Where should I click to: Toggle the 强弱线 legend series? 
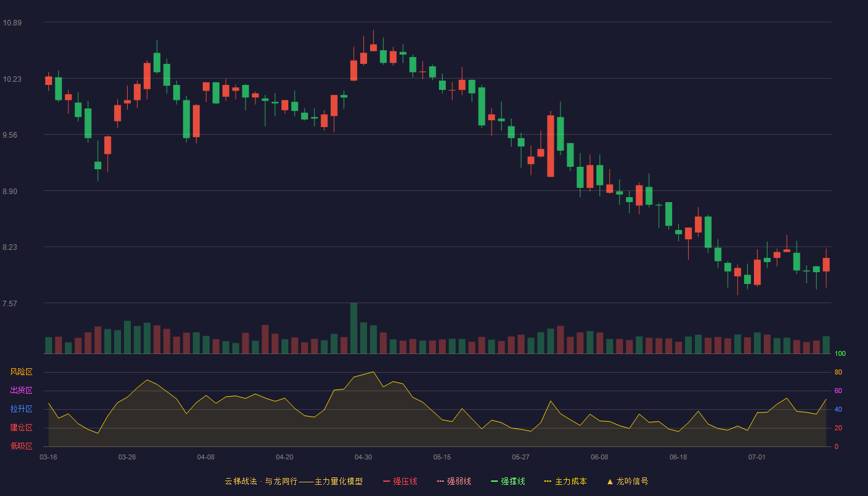point(454,481)
